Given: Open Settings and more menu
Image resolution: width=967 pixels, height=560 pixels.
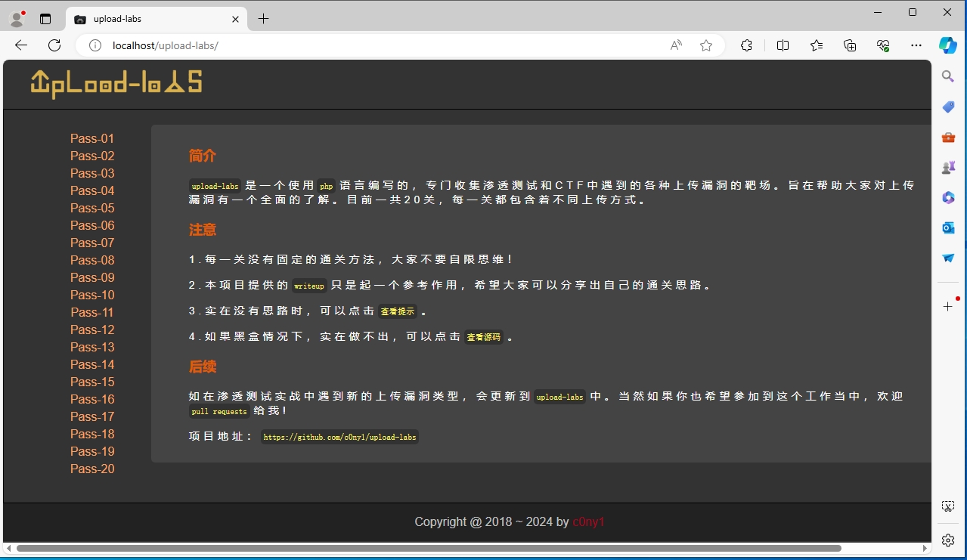Looking at the screenshot, I should (x=916, y=45).
